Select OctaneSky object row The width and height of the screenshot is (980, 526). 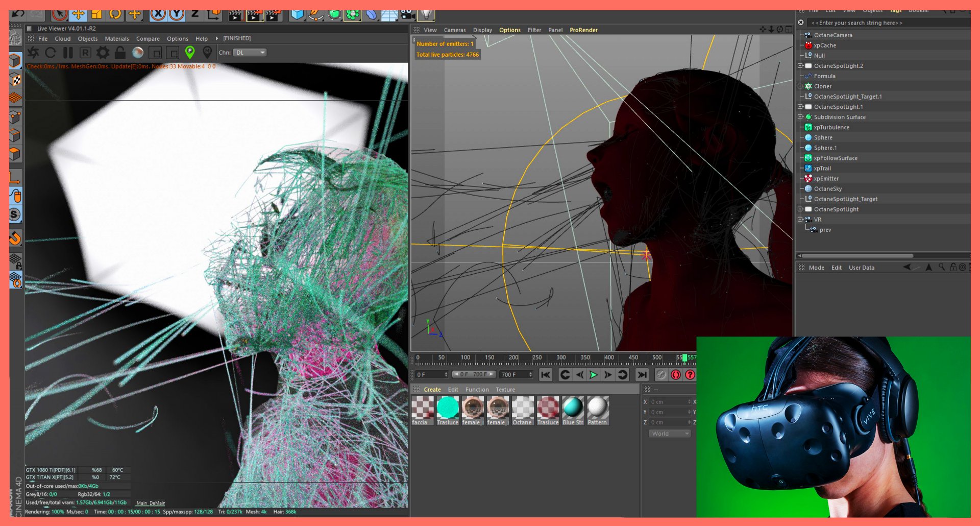(884, 189)
